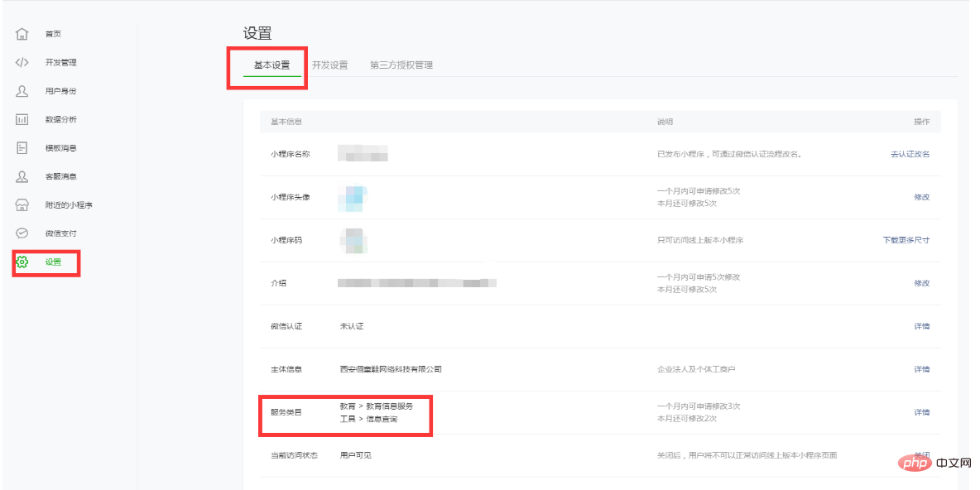Click 服务类目 row label
This screenshot has width=980, height=490.
[x=287, y=412]
